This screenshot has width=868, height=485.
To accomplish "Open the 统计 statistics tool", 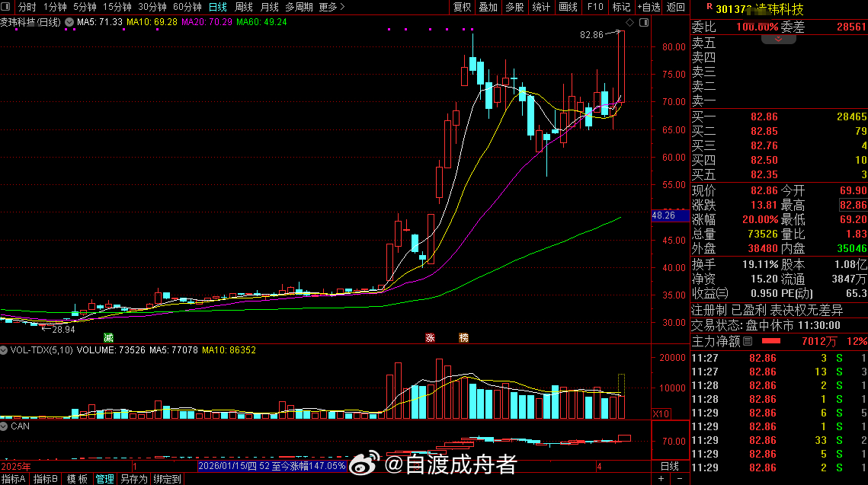I will coord(541,7).
